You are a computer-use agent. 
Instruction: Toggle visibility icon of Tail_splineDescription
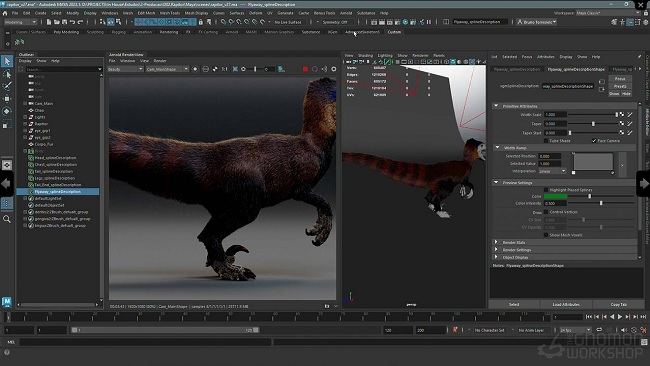click(31, 172)
